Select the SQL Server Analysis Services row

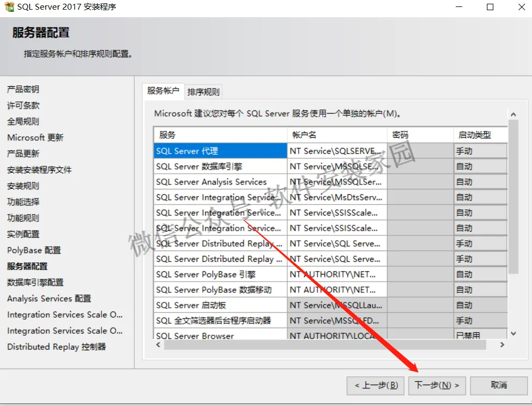click(x=220, y=182)
